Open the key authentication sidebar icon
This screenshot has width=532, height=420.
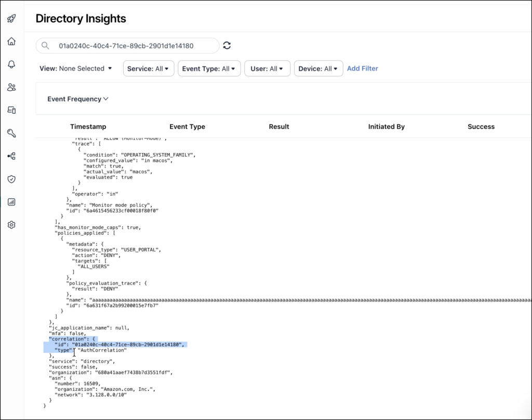click(x=11, y=133)
